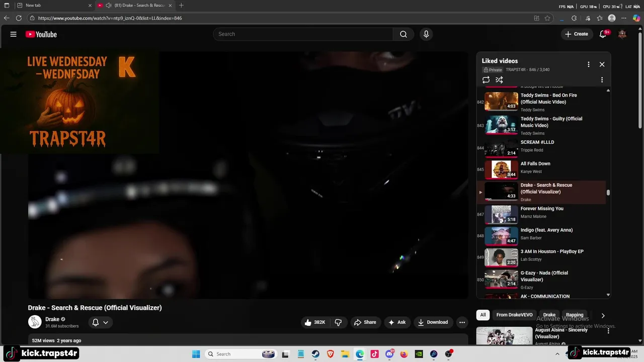Open Teddy Swims - Guilty thumbnail

click(501, 125)
